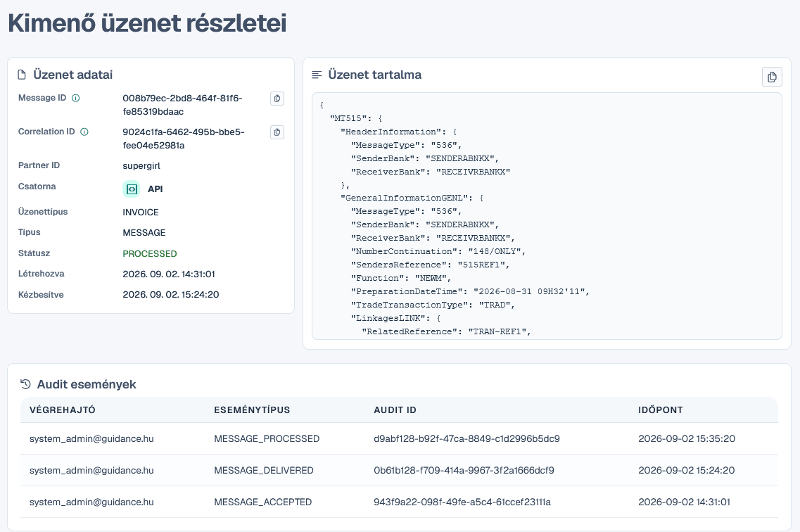Sort by the ESEMÉNYTÍPUS column header
The height and width of the screenshot is (532, 800).
(252, 410)
